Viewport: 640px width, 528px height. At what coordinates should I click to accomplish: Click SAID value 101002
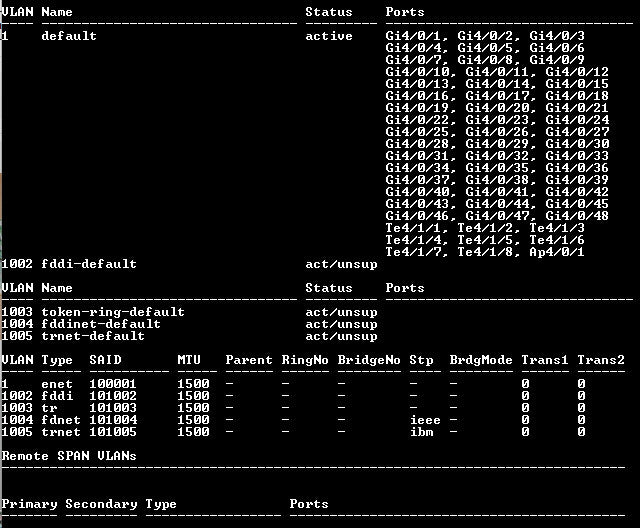(113, 396)
